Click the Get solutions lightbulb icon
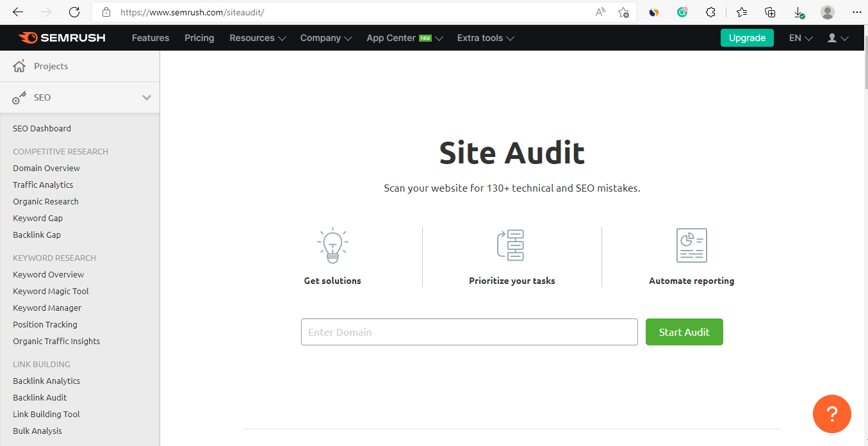The height and width of the screenshot is (446, 868). click(332, 246)
